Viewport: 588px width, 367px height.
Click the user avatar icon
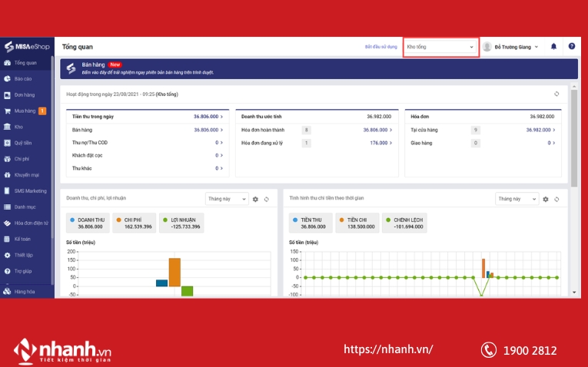click(x=487, y=47)
